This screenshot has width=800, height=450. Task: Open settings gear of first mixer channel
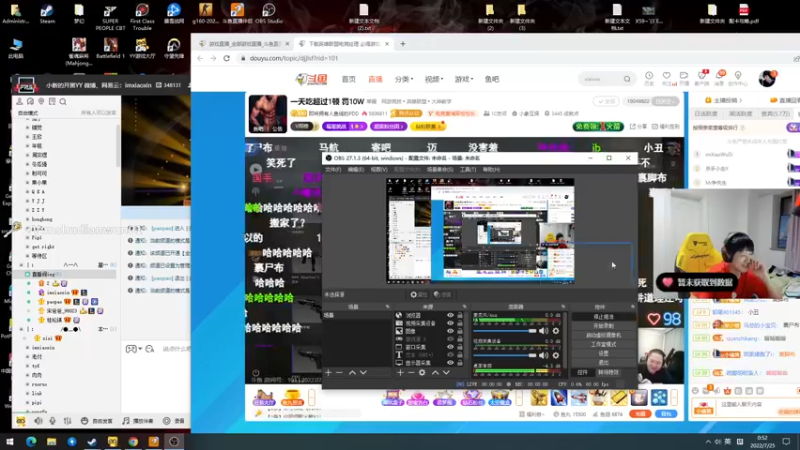(556, 331)
